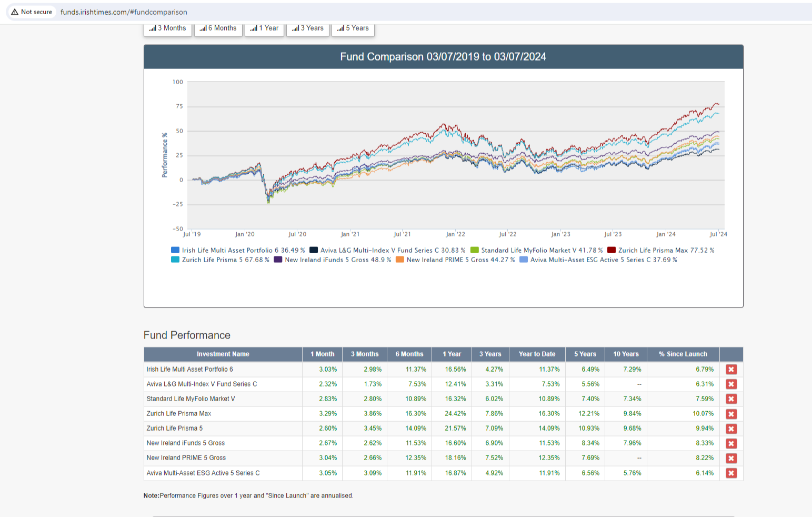This screenshot has height=517, width=812.
Task: Click Aviva Multi-Asset ESG Active 5 Series C
Action: pos(203,473)
